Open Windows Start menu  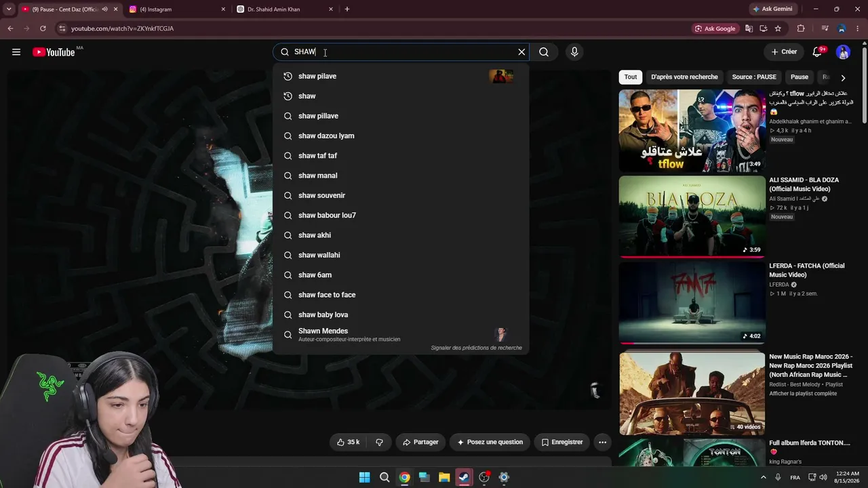(364, 477)
